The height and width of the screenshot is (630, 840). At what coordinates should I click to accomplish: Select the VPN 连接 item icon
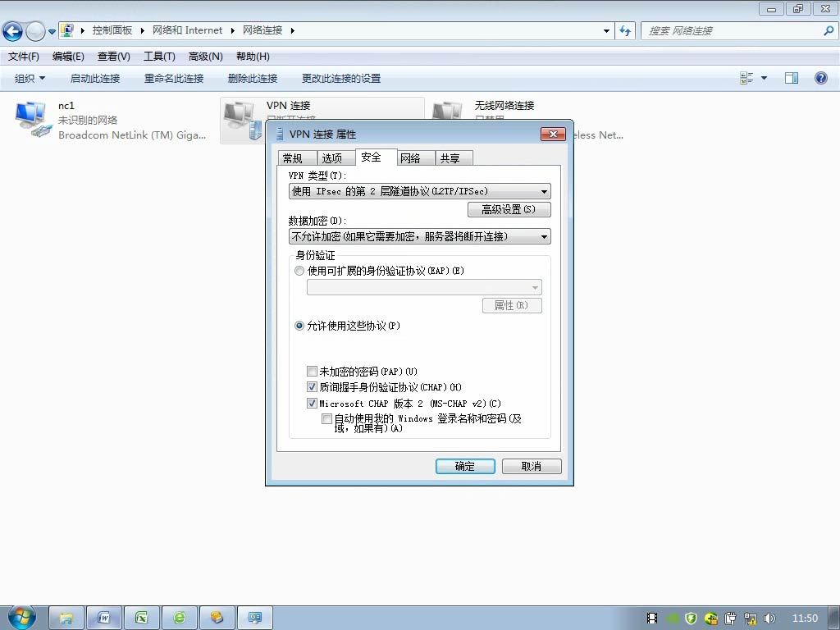(x=241, y=120)
